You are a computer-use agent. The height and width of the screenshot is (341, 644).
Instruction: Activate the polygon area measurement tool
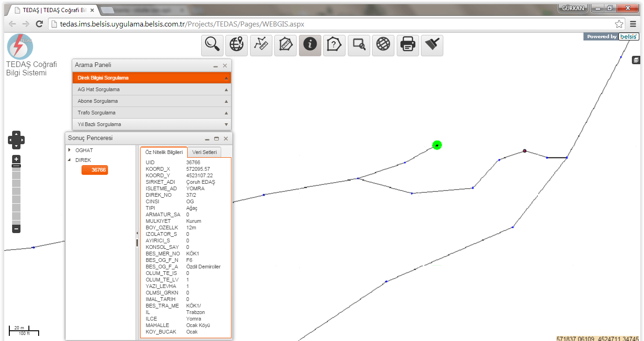285,45
